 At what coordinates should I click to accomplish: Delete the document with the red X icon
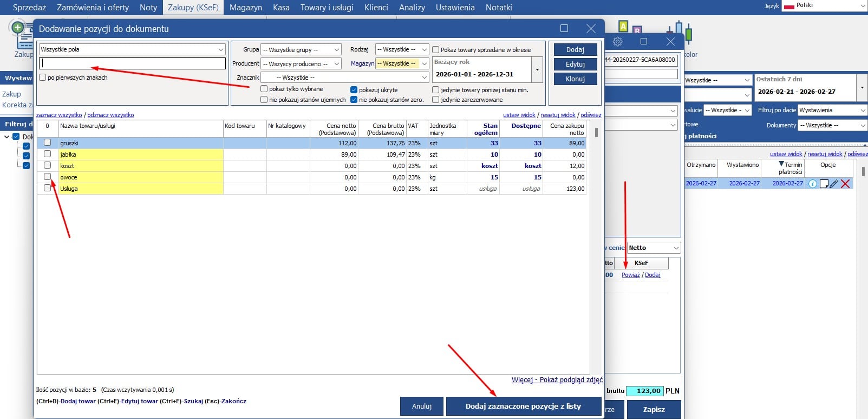[845, 184]
